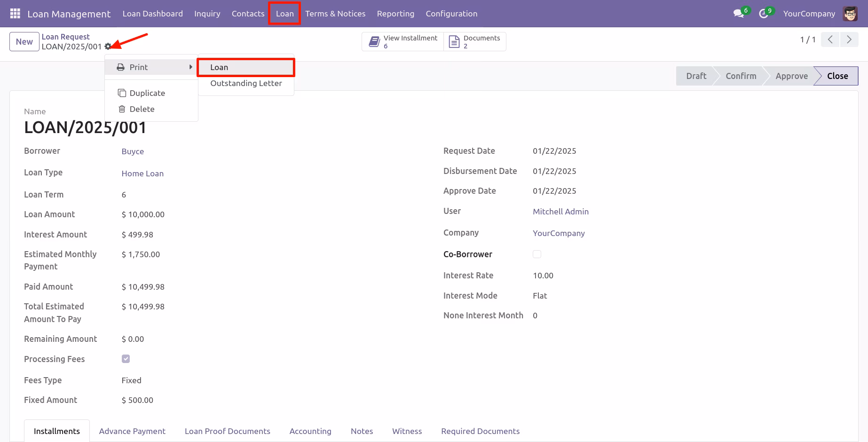Click the Interest Rate value 10.00

(543, 276)
